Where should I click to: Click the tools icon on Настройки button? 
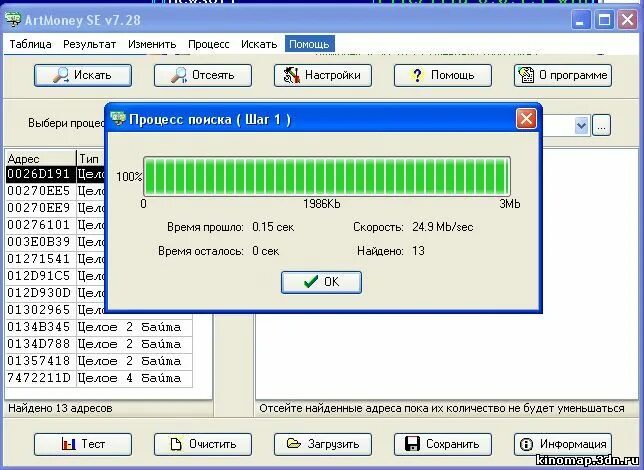click(x=292, y=75)
